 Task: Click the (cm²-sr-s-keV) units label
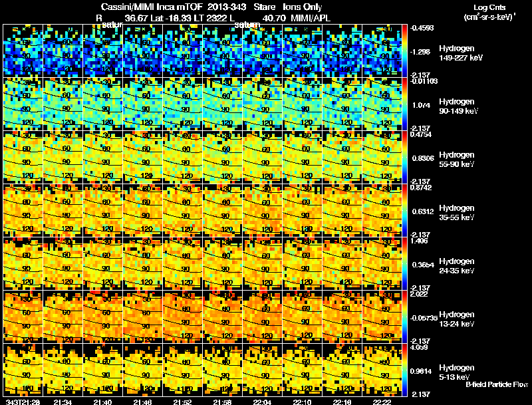[x=489, y=17]
